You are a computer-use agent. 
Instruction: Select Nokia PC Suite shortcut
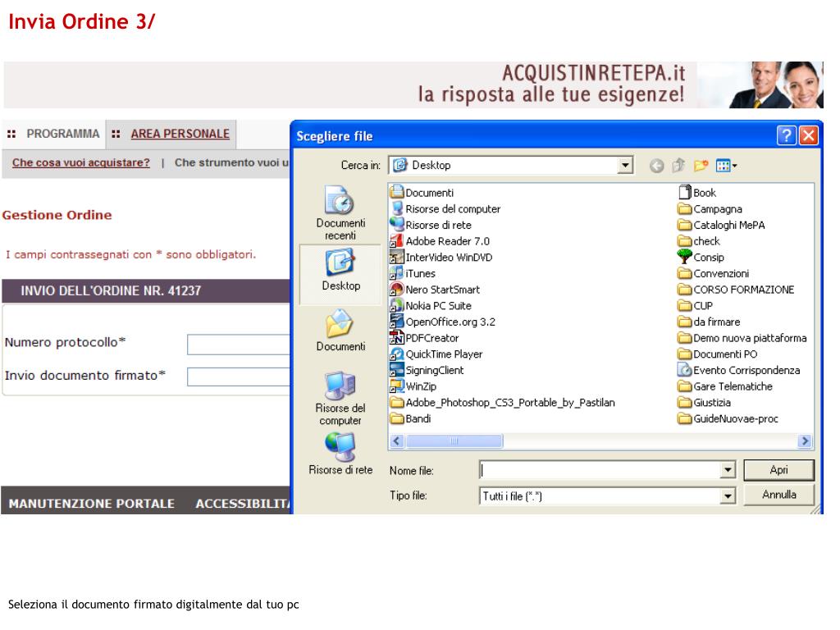(431, 305)
